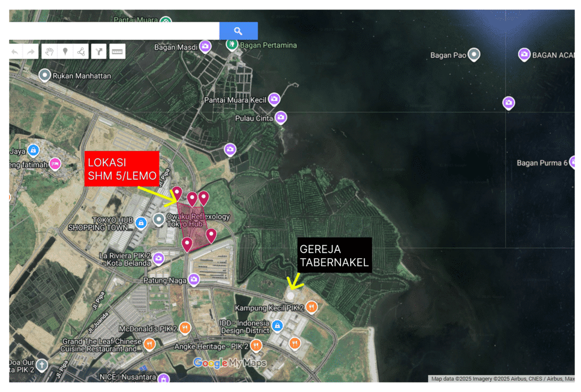Click the Bagan Pao location marker
This screenshot has height=392, width=581.
pyautogui.click(x=473, y=55)
